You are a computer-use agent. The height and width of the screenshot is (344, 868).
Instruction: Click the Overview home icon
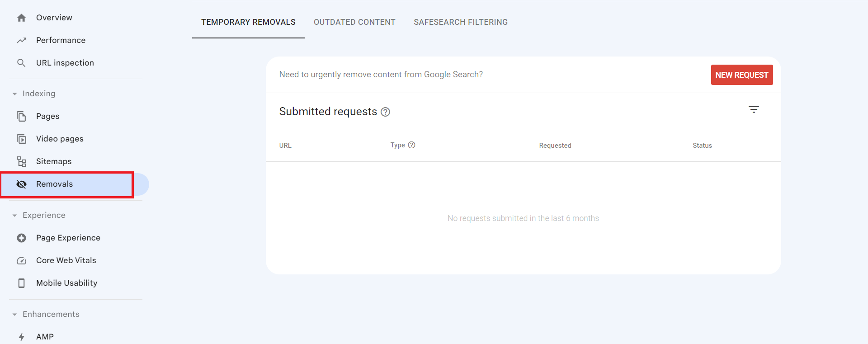tap(21, 18)
